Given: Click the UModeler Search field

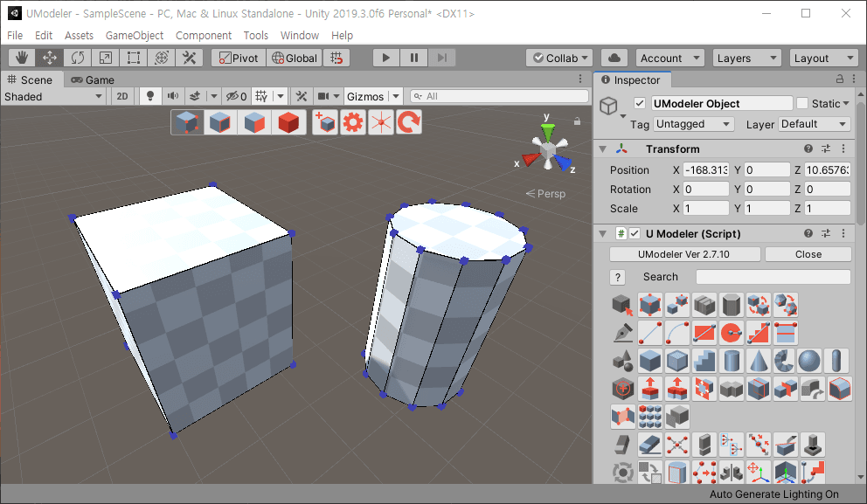Looking at the screenshot, I should pos(773,277).
